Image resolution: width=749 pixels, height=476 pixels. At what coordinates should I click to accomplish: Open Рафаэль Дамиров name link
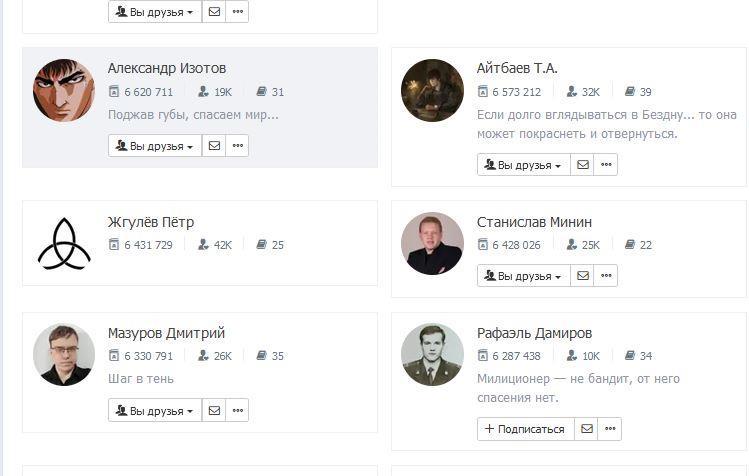click(x=534, y=333)
